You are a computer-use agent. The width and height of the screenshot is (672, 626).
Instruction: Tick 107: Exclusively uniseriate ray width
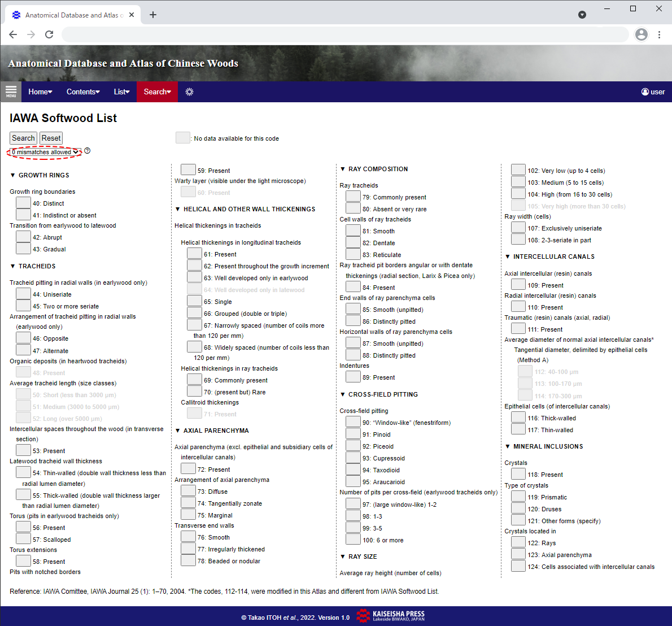click(x=518, y=227)
